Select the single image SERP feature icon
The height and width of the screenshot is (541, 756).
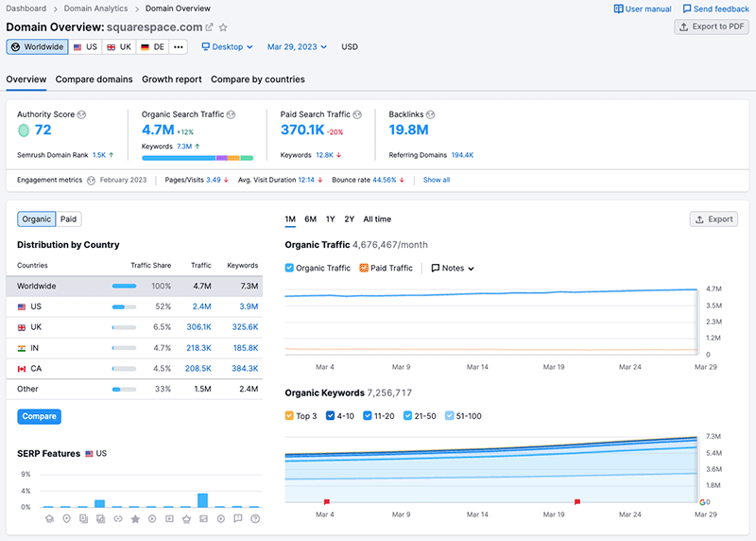tap(203, 519)
